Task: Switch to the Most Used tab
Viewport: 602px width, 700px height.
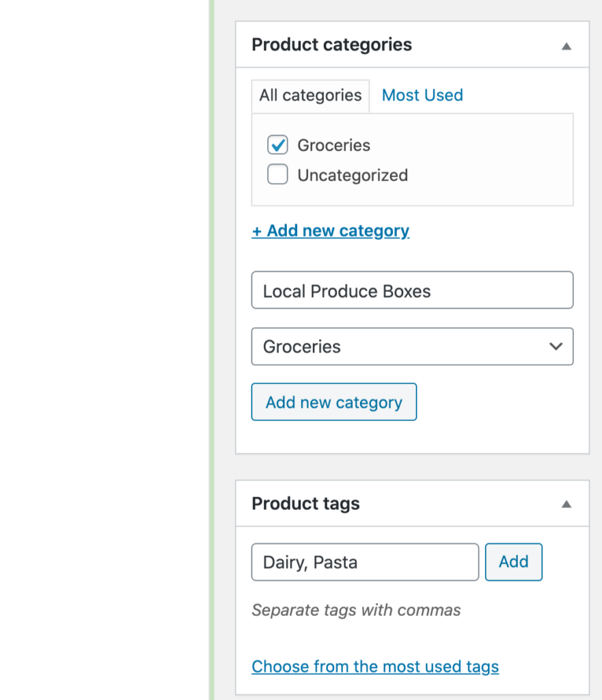Action: point(422,95)
